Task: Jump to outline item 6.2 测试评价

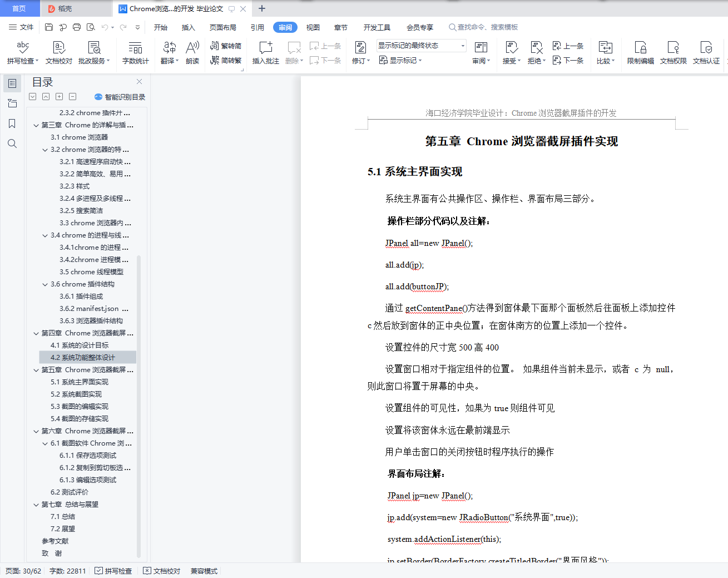Action: [70, 492]
